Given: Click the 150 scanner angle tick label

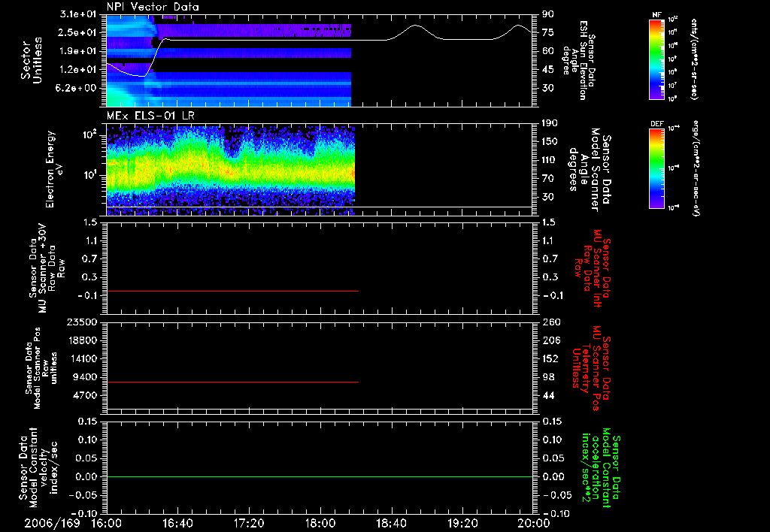Looking at the screenshot, I should (x=550, y=142).
